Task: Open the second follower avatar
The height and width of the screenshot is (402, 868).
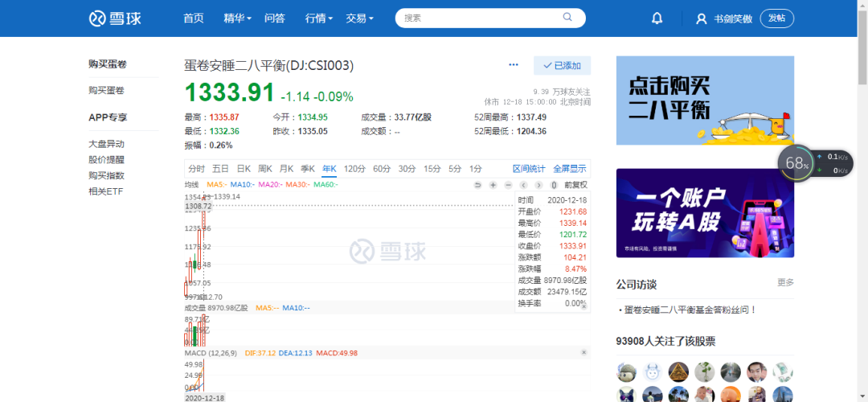Action: pyautogui.click(x=652, y=371)
